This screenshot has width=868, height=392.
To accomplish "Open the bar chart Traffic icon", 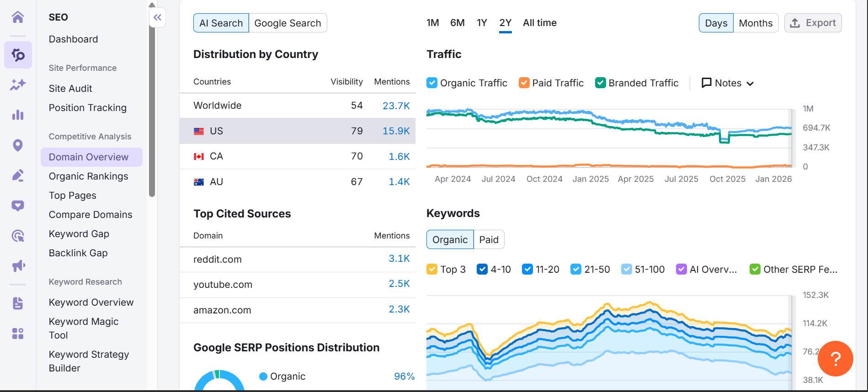I will [18, 115].
